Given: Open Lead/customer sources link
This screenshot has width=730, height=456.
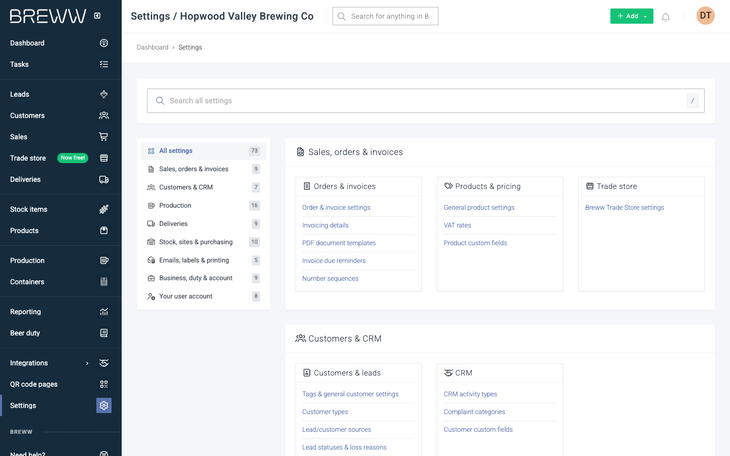Looking at the screenshot, I should (x=336, y=429).
